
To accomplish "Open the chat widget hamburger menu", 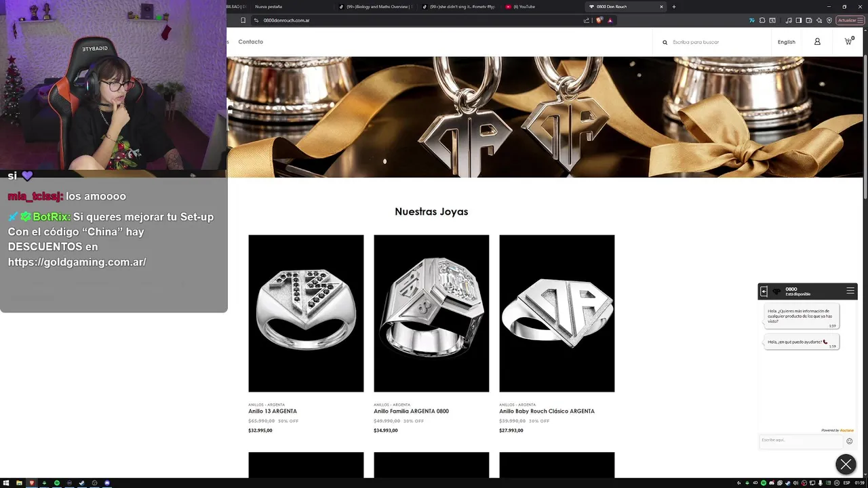I will [850, 291].
